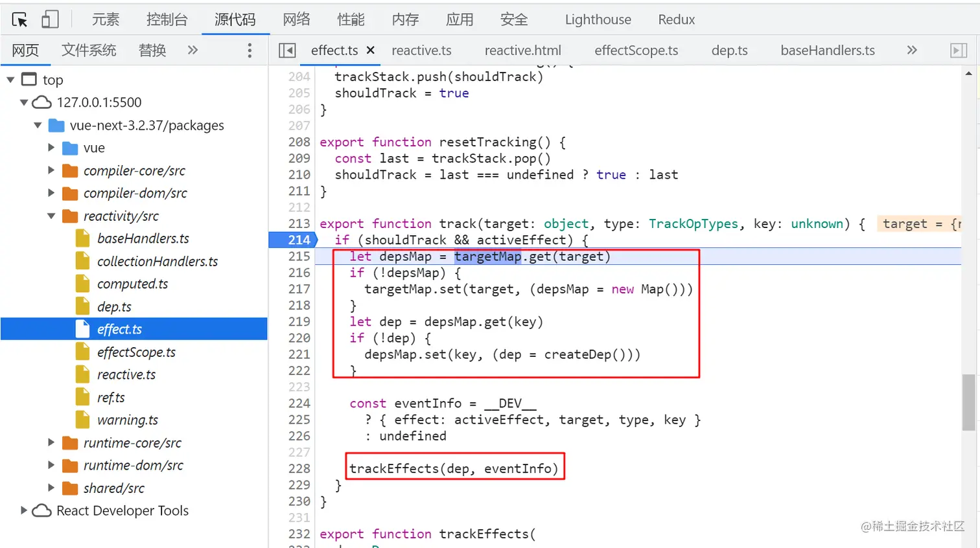Switch to 替换 navigator tab
980x548 pixels.
coord(152,50)
